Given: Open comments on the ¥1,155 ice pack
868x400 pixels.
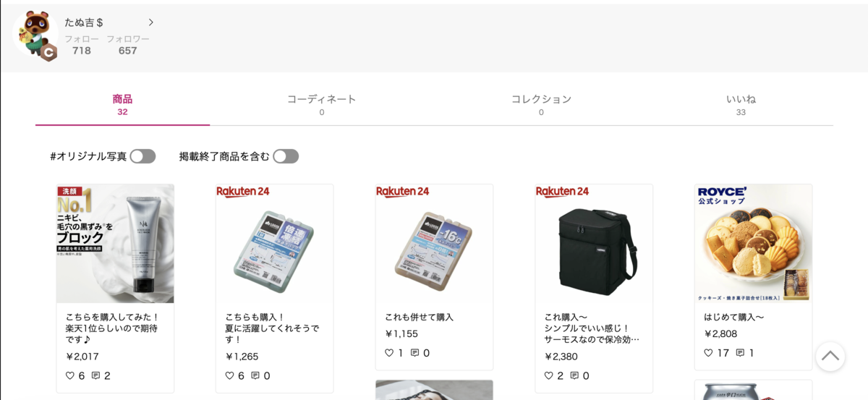Looking at the screenshot, I should [415, 353].
